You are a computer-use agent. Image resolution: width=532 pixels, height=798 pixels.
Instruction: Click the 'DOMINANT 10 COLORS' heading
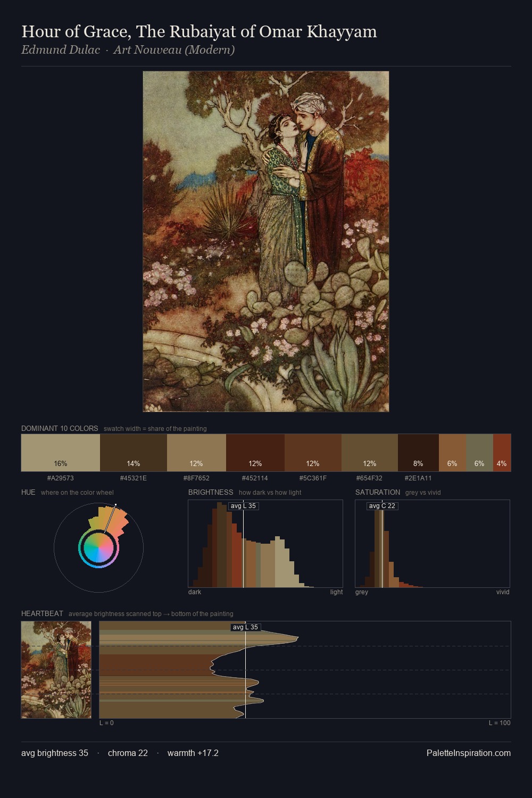tap(60, 428)
